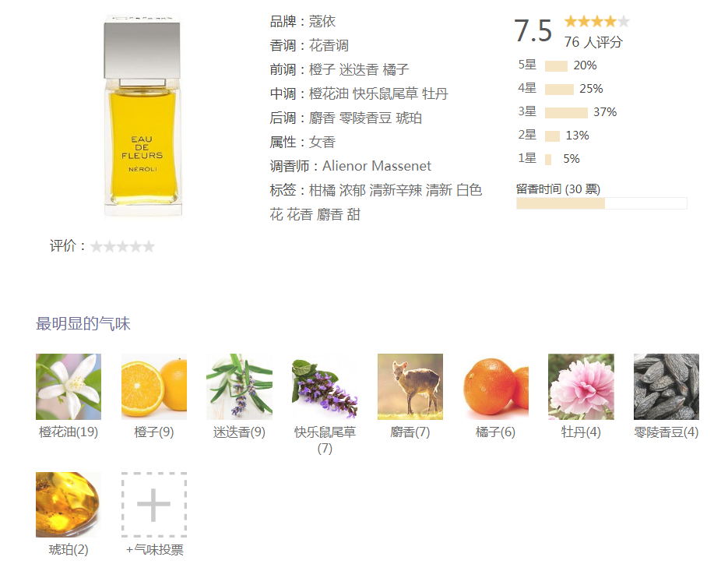
Task: Rate one star in the 评价 row
Action: pos(96,246)
